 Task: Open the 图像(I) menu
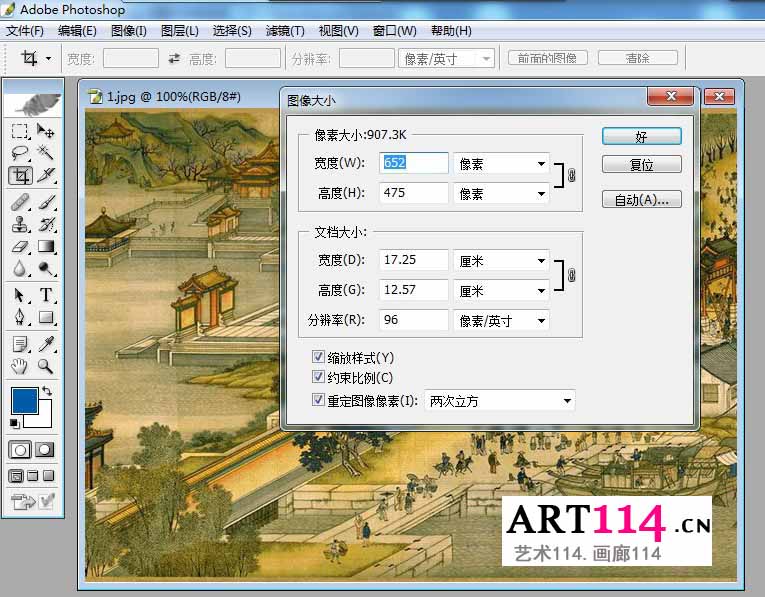pyautogui.click(x=129, y=31)
